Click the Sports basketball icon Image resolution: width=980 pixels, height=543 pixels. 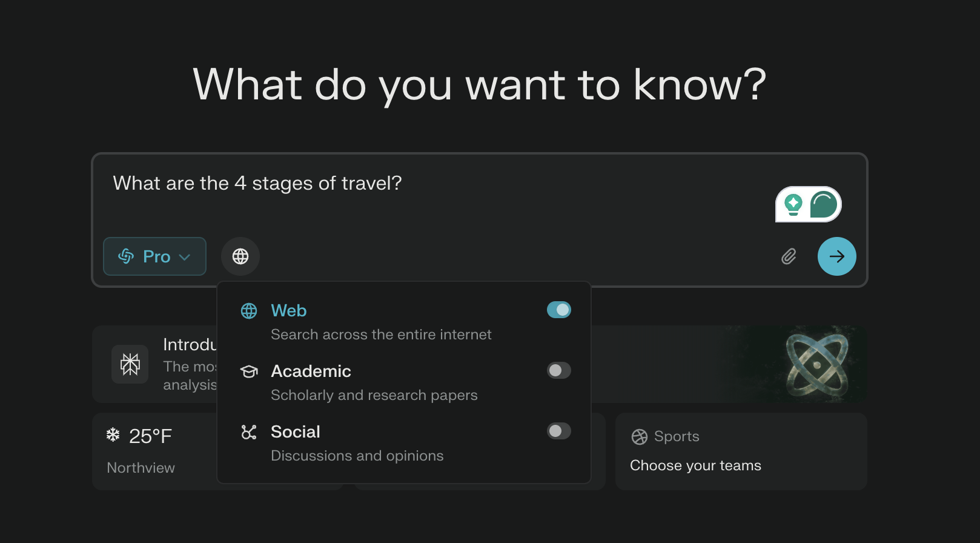pyautogui.click(x=640, y=436)
